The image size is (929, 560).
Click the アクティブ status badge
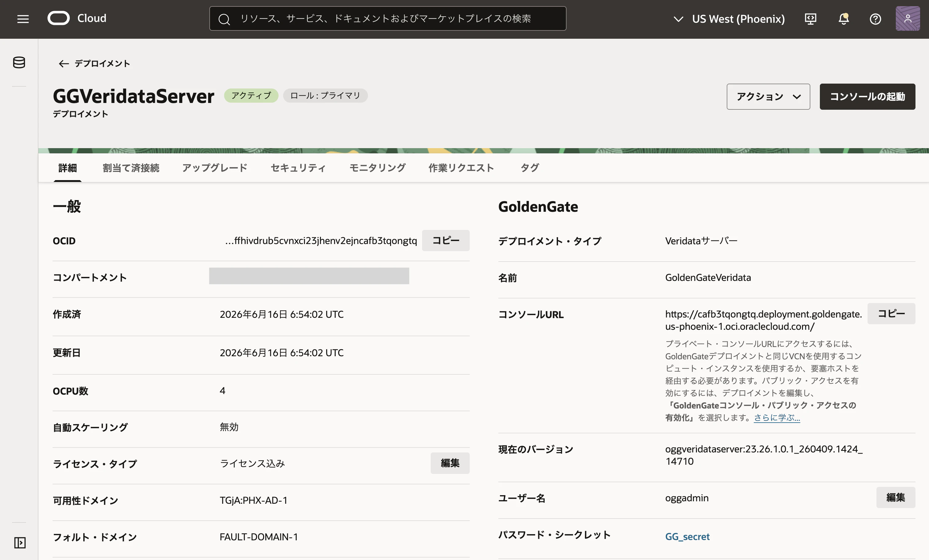click(x=251, y=95)
